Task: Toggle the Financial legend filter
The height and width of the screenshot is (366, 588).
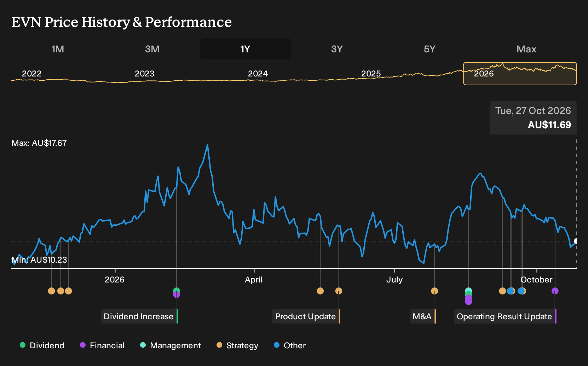Action: (102, 345)
